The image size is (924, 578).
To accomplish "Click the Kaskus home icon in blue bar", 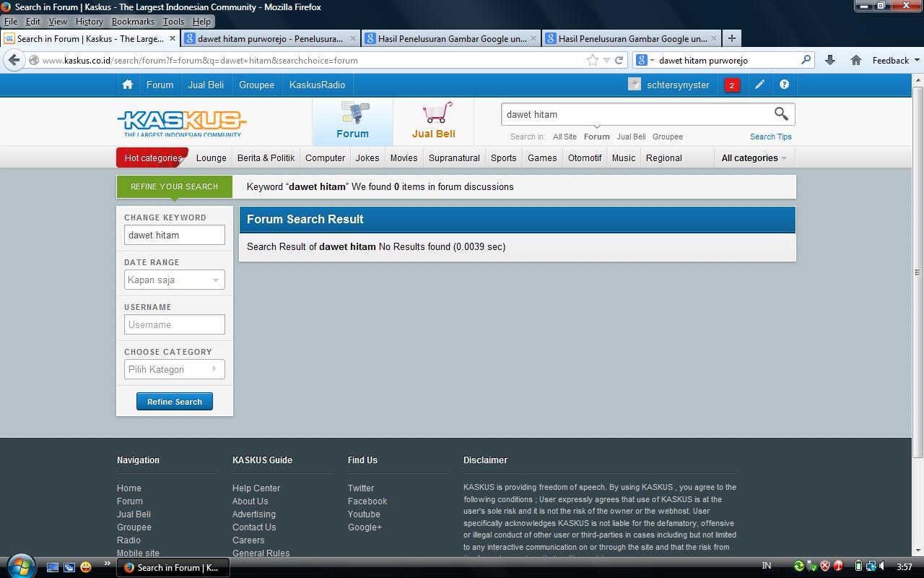I will (128, 85).
